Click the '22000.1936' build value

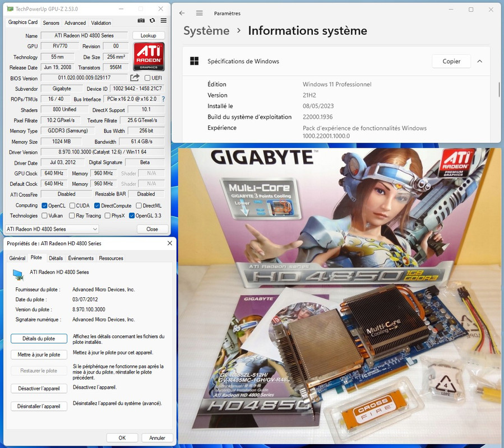[317, 117]
